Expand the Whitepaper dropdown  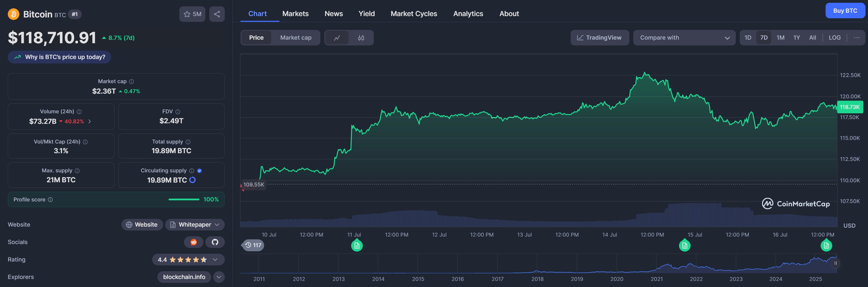click(x=217, y=225)
